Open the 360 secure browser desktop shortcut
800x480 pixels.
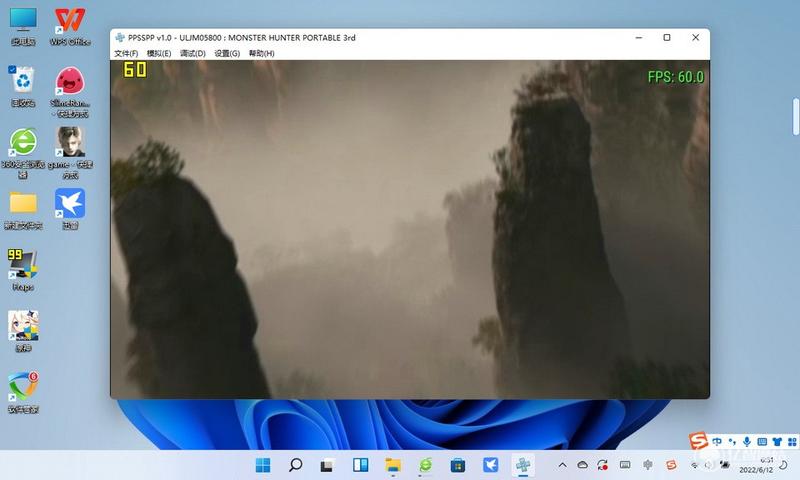[x=23, y=153]
